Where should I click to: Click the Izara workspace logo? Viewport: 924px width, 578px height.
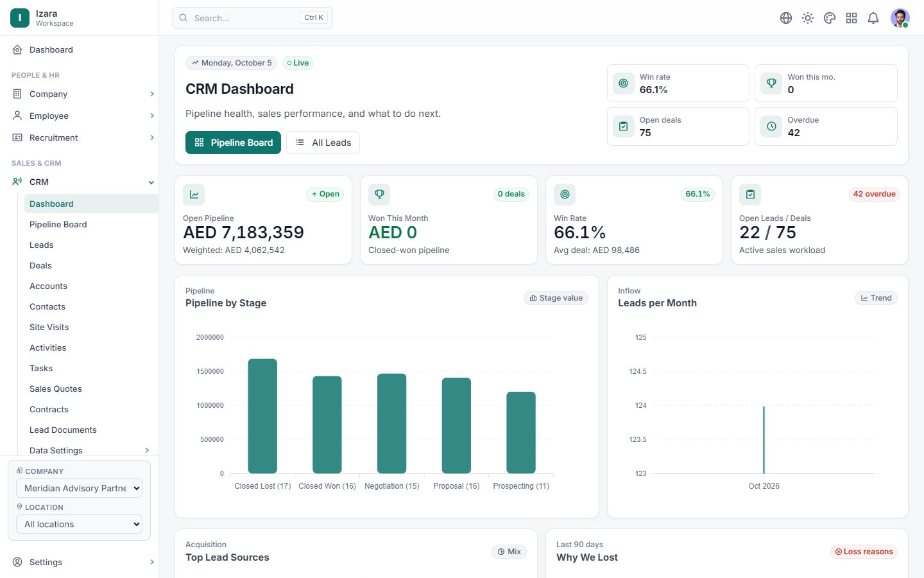click(x=20, y=18)
